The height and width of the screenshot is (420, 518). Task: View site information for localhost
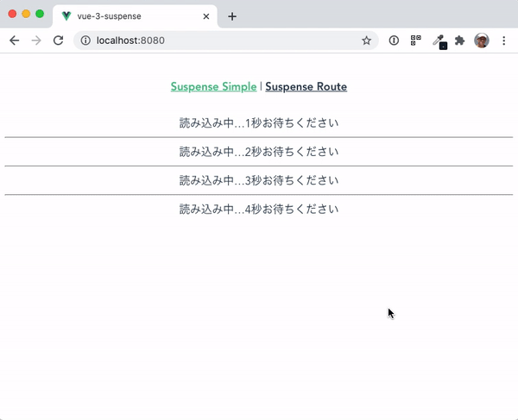click(x=85, y=41)
